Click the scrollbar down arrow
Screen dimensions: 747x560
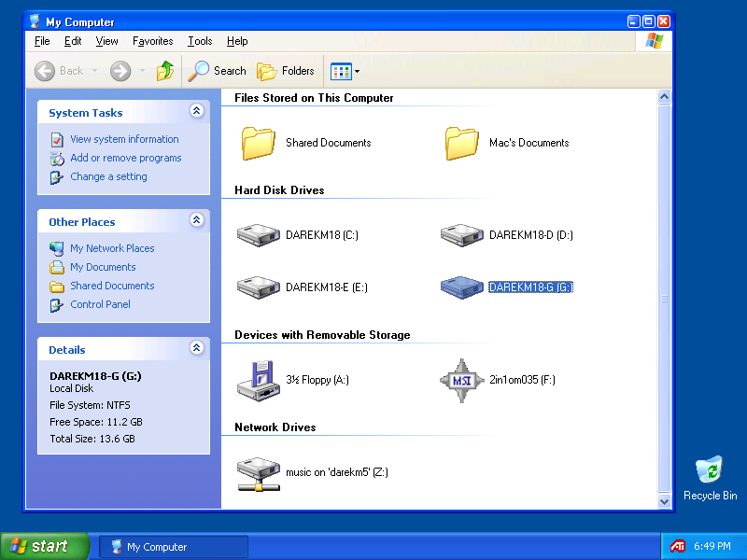pyautogui.click(x=664, y=501)
